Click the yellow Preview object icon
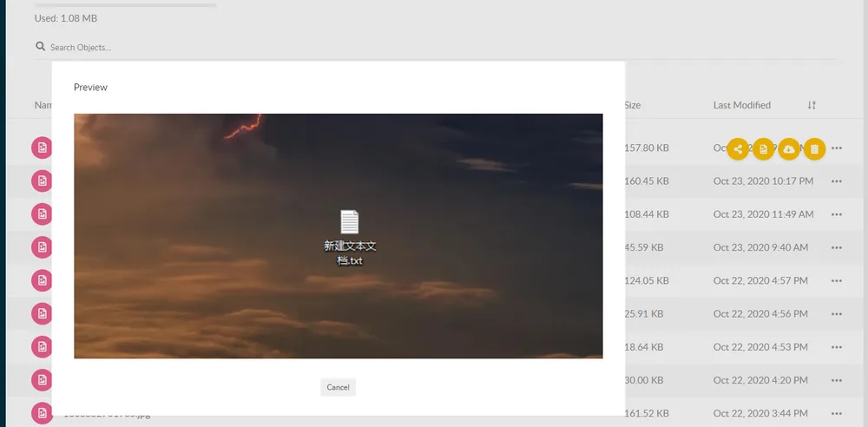 click(763, 149)
